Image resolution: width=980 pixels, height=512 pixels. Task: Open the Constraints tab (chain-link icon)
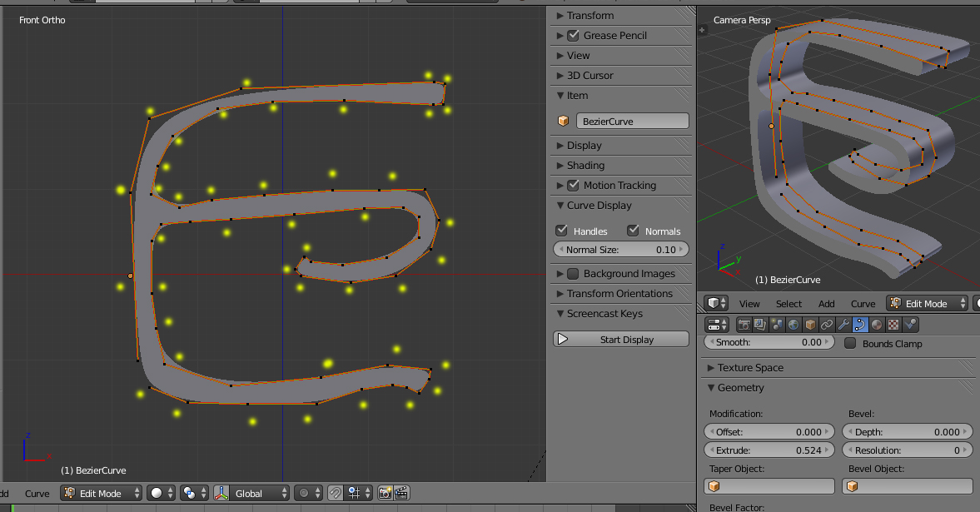[827, 325]
